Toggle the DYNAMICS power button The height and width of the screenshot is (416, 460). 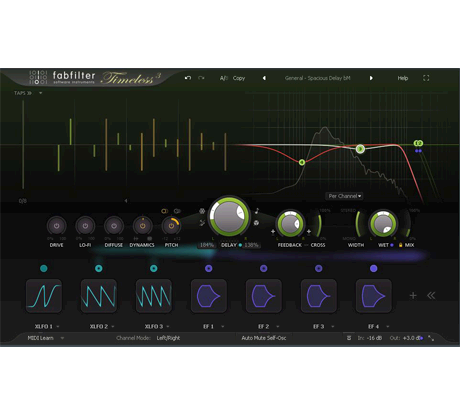click(x=143, y=226)
